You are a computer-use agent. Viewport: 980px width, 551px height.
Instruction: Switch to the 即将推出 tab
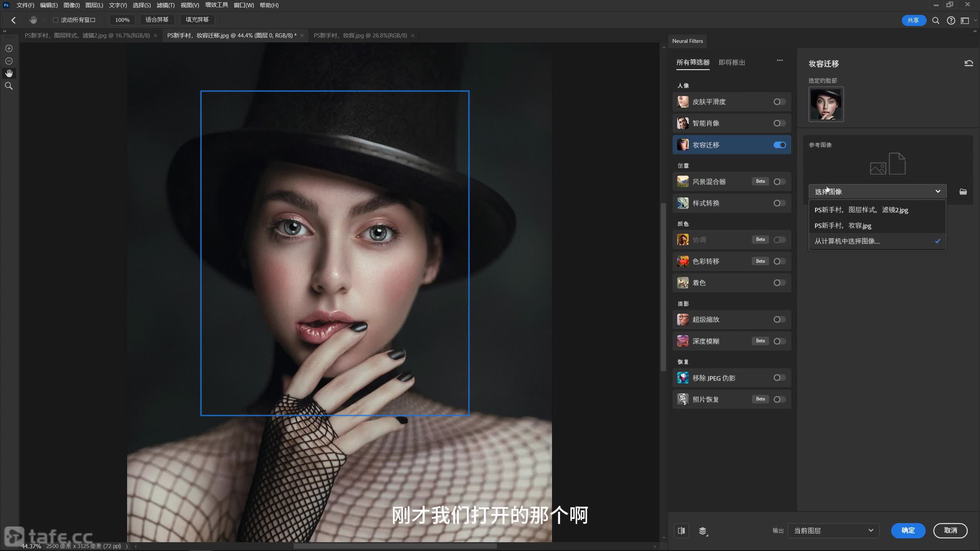pos(732,62)
